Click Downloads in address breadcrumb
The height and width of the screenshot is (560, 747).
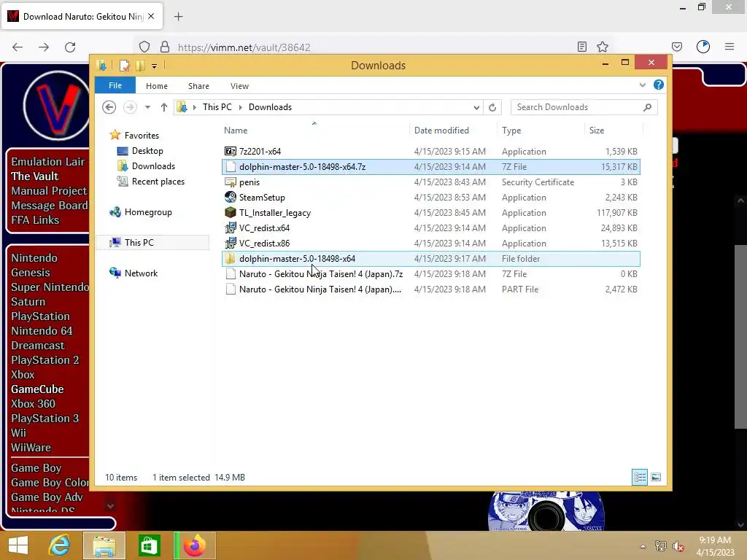pyautogui.click(x=270, y=107)
